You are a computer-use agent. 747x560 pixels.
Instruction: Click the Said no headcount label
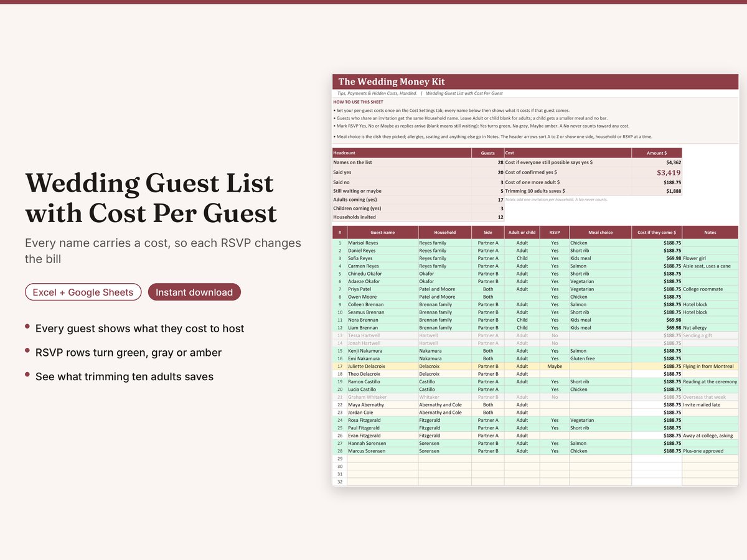pos(341,182)
